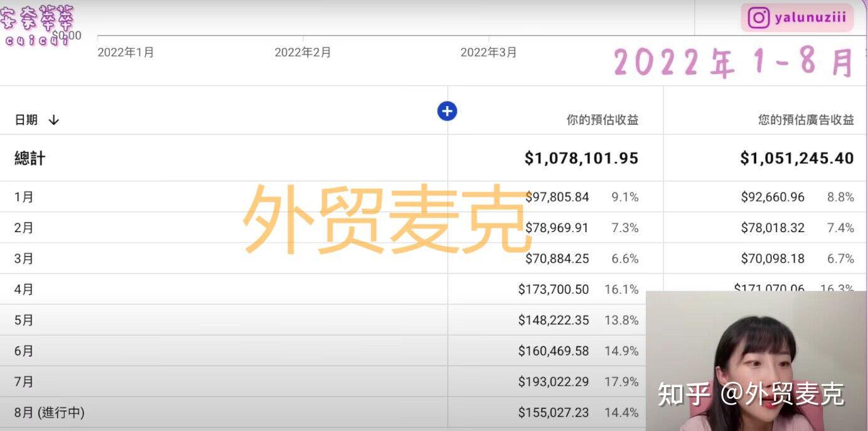Click the yalunuziii Instagram handle
Image resolution: width=868 pixels, height=431 pixels.
coord(808,18)
